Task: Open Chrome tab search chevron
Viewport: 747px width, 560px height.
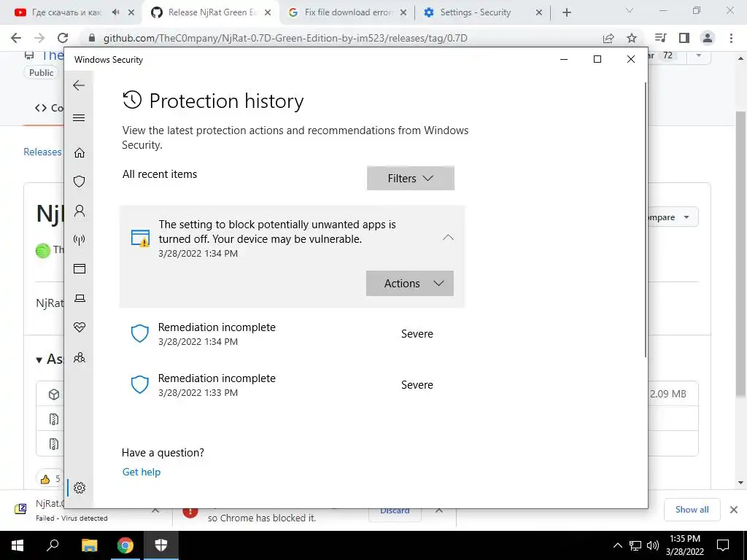Action: [630, 10]
